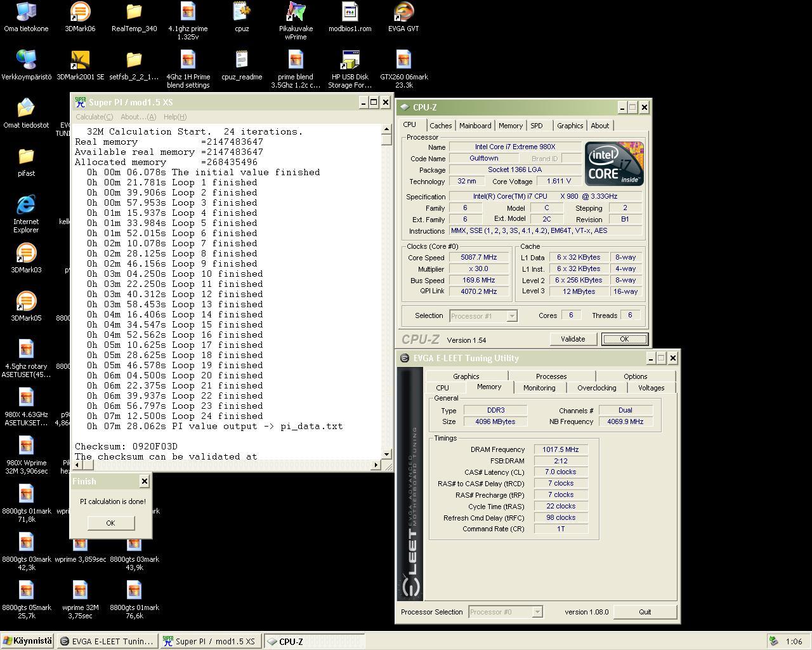Open Verkkoympäristö network icon
The width and height of the screenshot is (812, 650).
click(26, 65)
